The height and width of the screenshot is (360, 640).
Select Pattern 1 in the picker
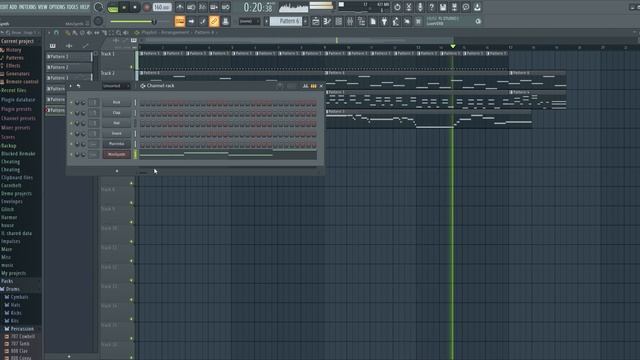point(69,56)
